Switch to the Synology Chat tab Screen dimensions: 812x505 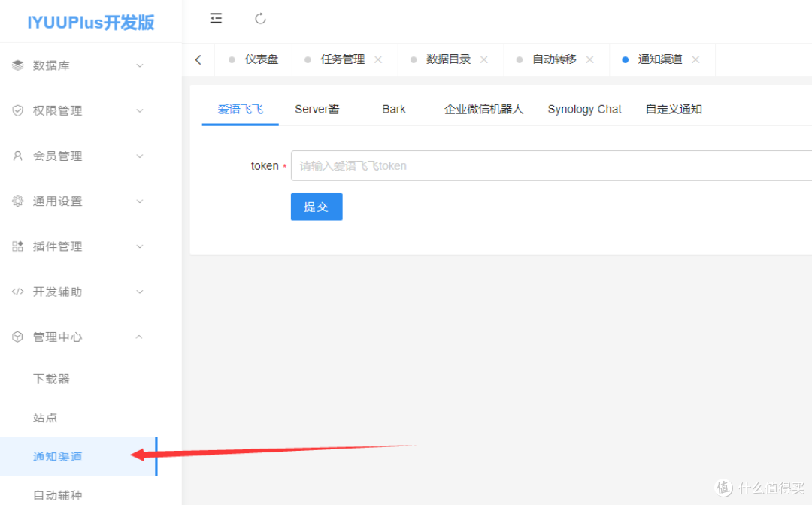point(584,109)
